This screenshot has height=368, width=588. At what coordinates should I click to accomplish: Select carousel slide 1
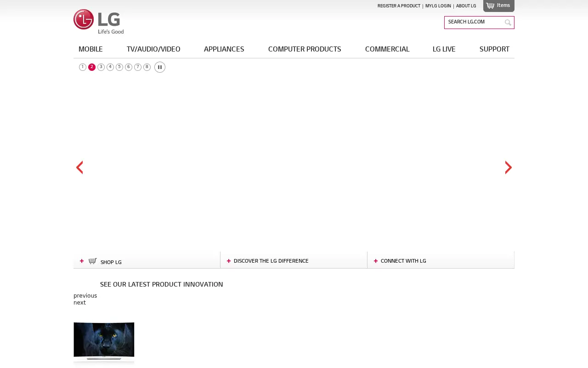(x=83, y=67)
